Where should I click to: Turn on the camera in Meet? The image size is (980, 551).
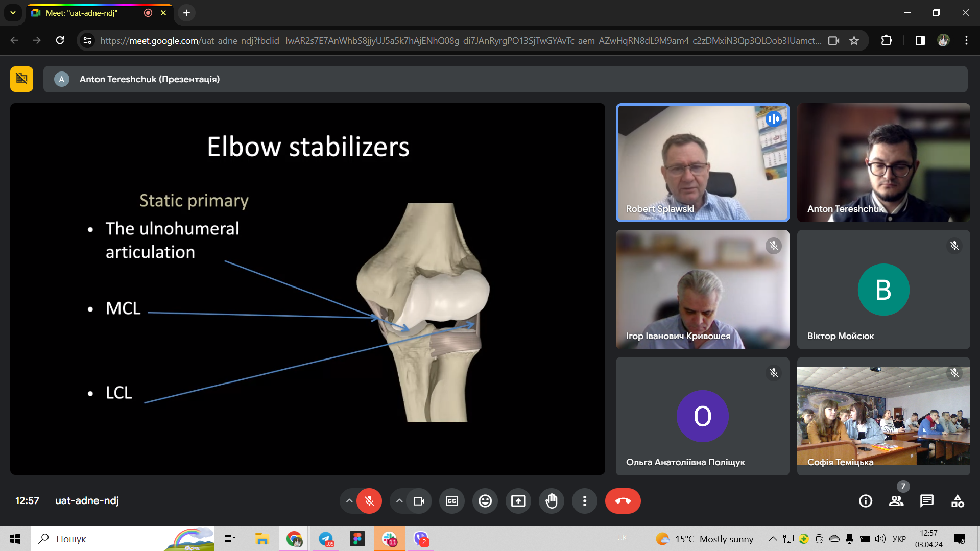click(x=419, y=501)
